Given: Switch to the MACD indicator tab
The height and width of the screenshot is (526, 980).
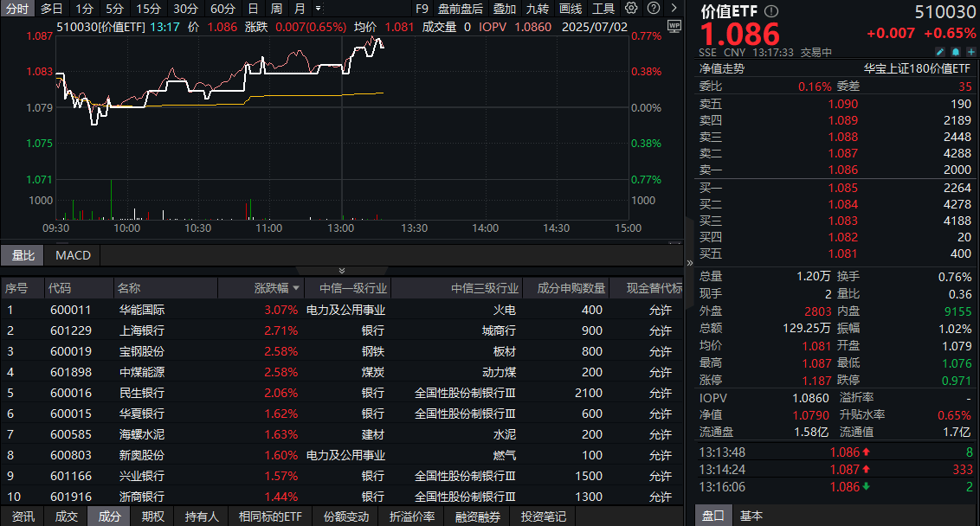Looking at the screenshot, I should [72, 255].
